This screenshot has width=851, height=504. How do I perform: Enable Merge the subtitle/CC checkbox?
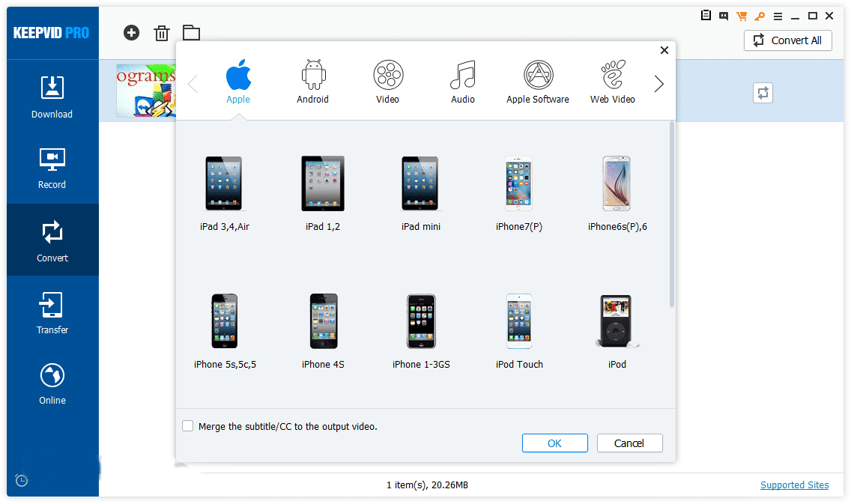coord(188,426)
